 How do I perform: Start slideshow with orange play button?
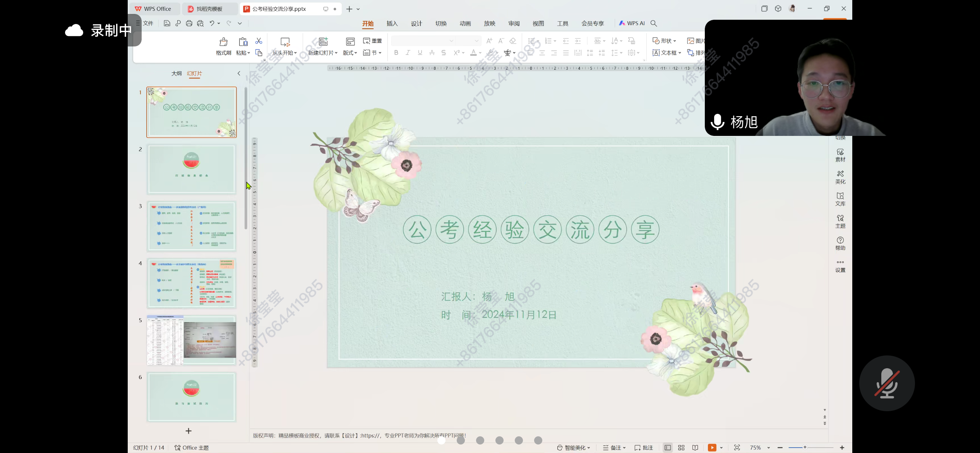click(711, 448)
